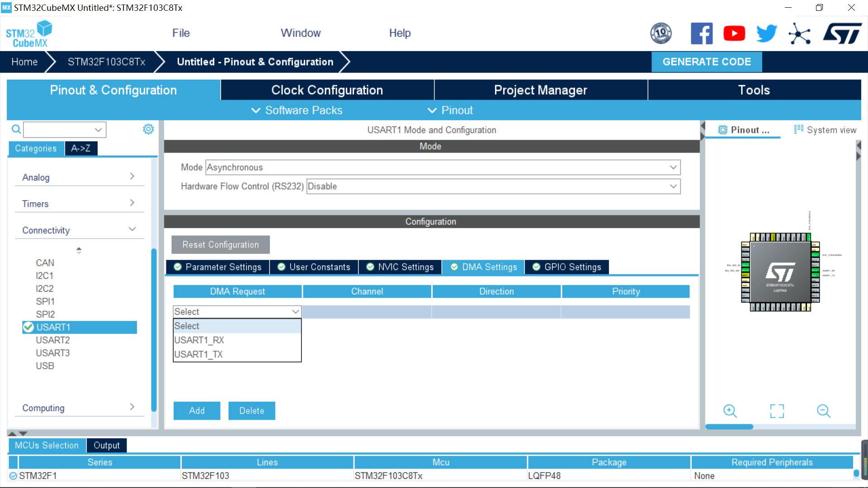Open the NVIC Settings tab
This screenshot has height=488, width=868.
tap(400, 267)
